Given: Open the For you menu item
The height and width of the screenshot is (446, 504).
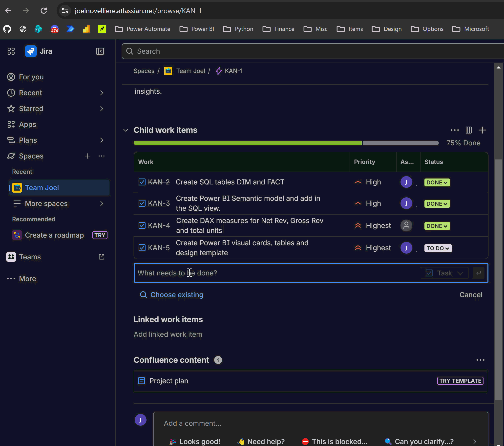Looking at the screenshot, I should point(31,77).
